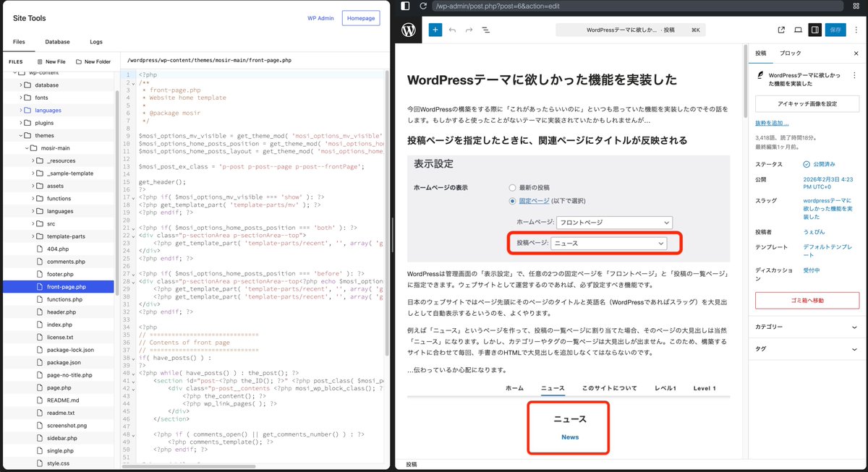Viewport: 868px width, 472px height.
Task: Click the red ゴミ箱へ移動 button
Action: (807, 300)
